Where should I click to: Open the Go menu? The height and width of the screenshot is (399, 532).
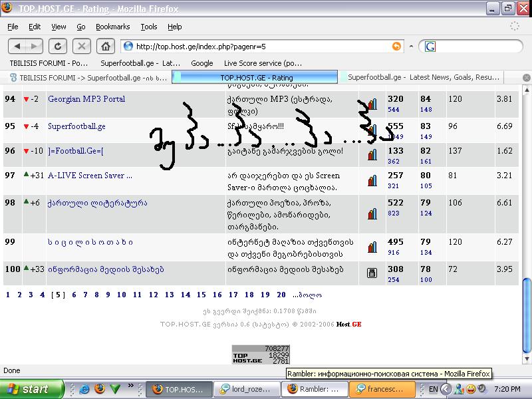pos(81,27)
